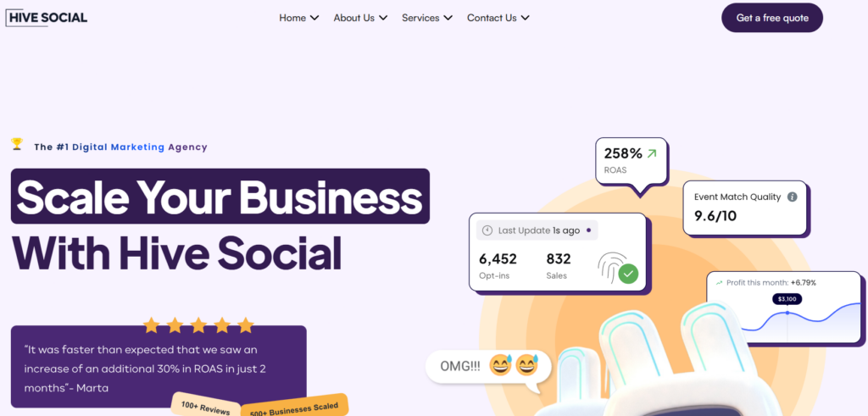Click the Hive Social logo
This screenshot has width=868, height=416.
click(x=47, y=17)
